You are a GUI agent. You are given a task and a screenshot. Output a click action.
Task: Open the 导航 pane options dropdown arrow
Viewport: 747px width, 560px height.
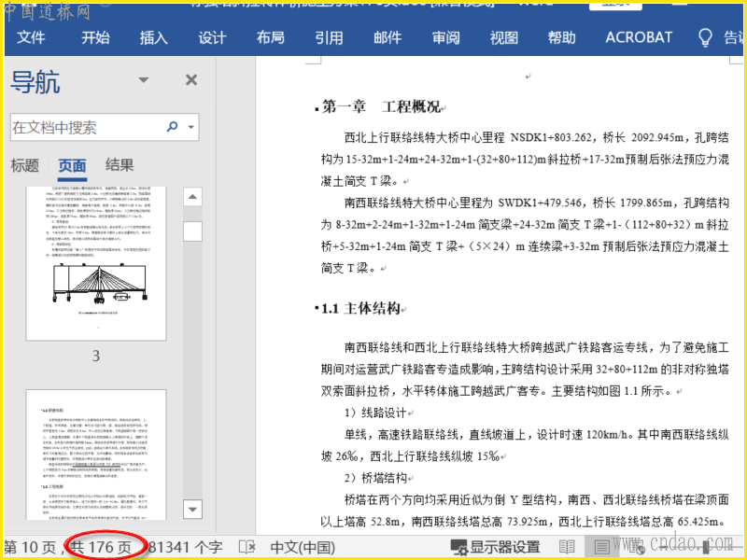click(x=144, y=80)
